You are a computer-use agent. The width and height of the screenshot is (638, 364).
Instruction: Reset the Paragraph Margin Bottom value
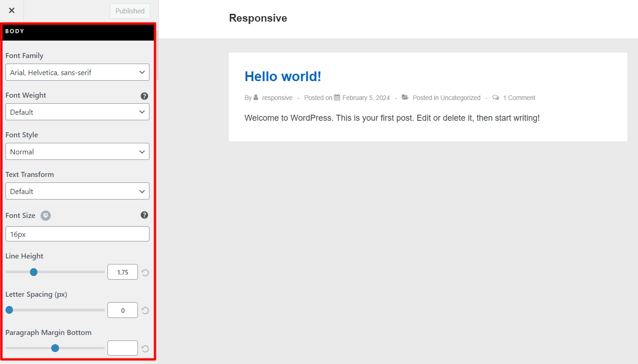click(x=145, y=349)
